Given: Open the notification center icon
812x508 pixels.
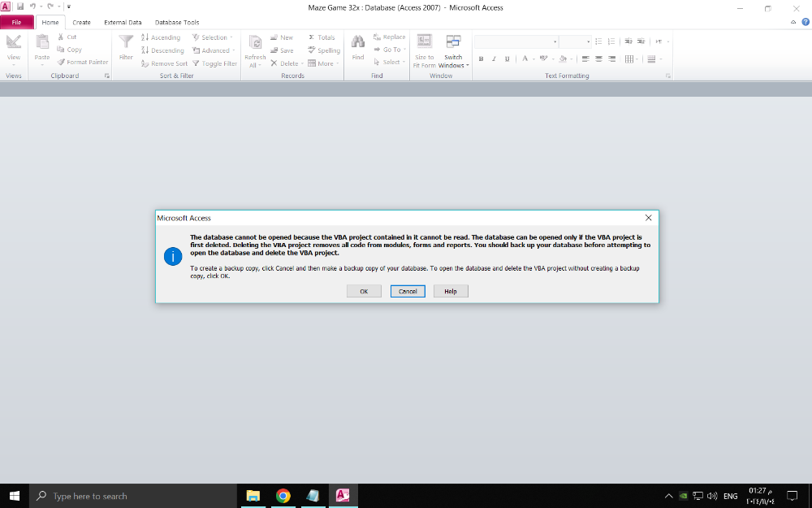Looking at the screenshot, I should (792, 496).
